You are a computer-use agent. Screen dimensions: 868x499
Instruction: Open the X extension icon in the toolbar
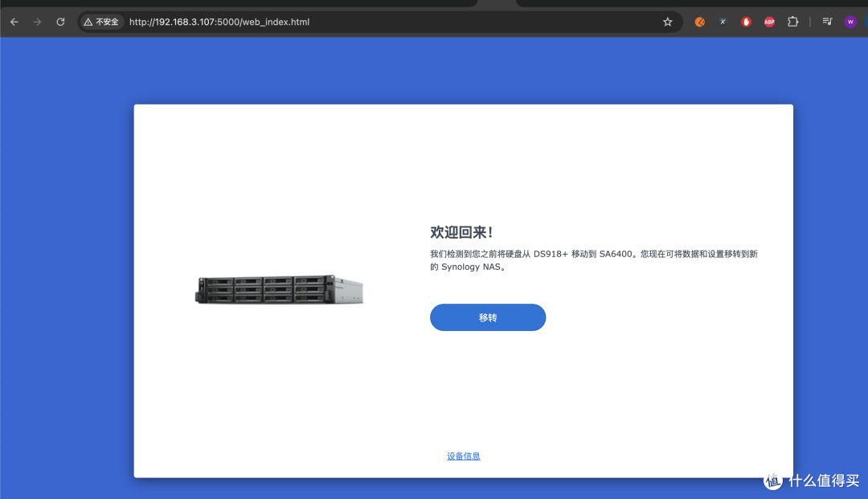[x=723, y=22]
